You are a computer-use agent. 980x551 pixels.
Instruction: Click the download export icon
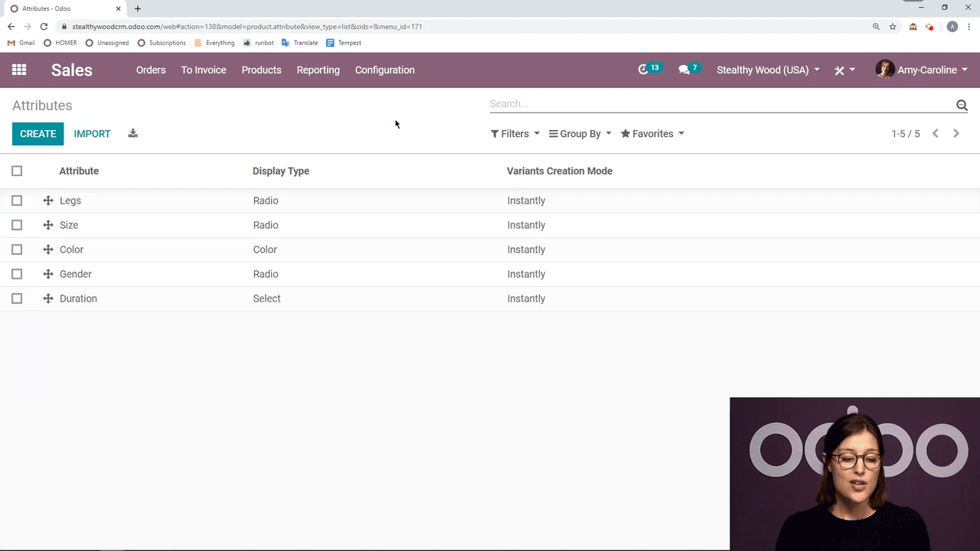coord(132,133)
